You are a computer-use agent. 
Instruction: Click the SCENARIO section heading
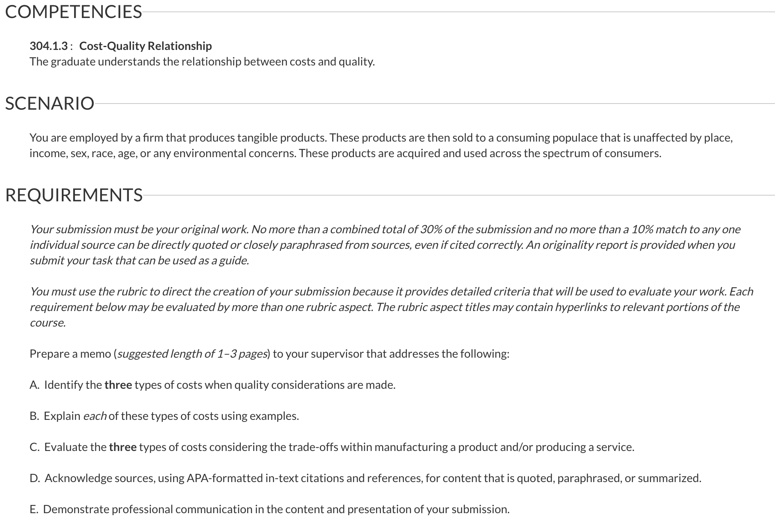(50, 104)
